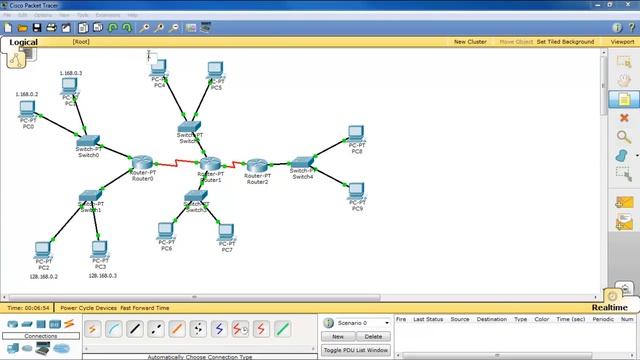Click the green Undo arrow
640x360 pixels.
pyautogui.click(x=113, y=28)
